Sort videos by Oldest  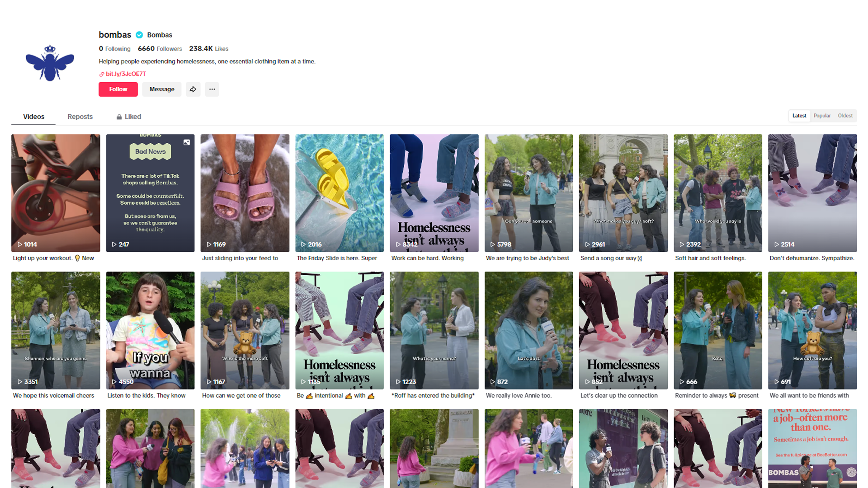pyautogui.click(x=845, y=116)
